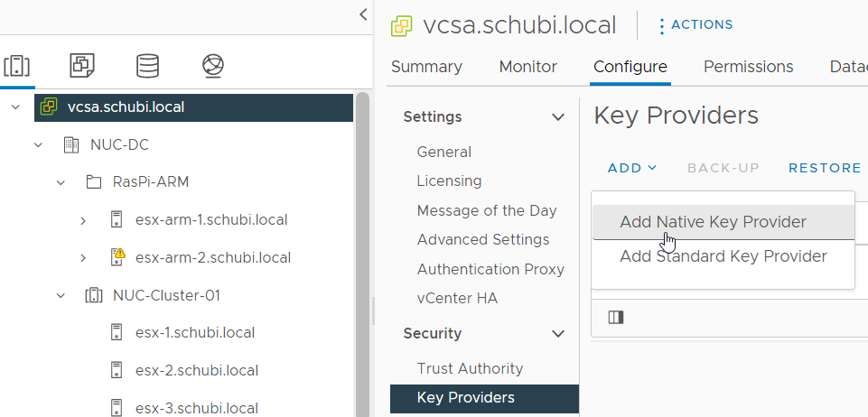Viewport: 868px width, 417px height.
Task: Collapse the vcsa.schubi.local tree node
Action: click(x=15, y=107)
